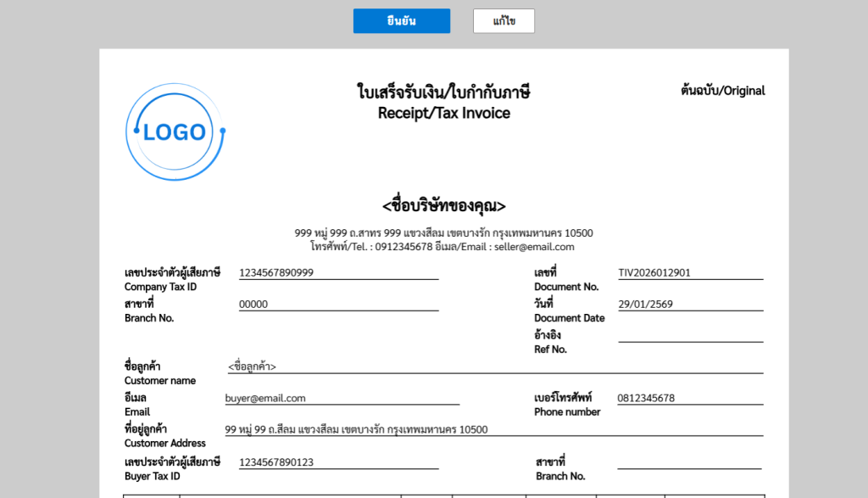This screenshot has height=498, width=868.
Task: Select the Company Tax ID value 1234567890999
Action: point(276,272)
